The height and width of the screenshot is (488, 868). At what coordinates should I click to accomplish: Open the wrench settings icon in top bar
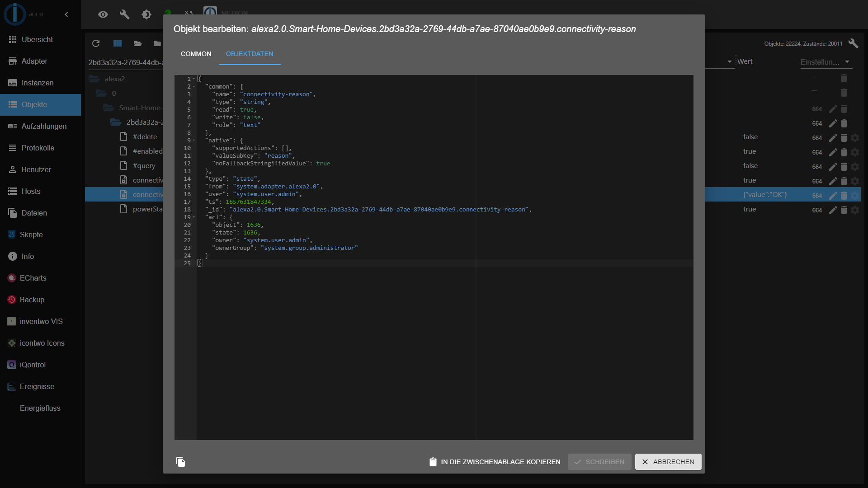point(125,14)
